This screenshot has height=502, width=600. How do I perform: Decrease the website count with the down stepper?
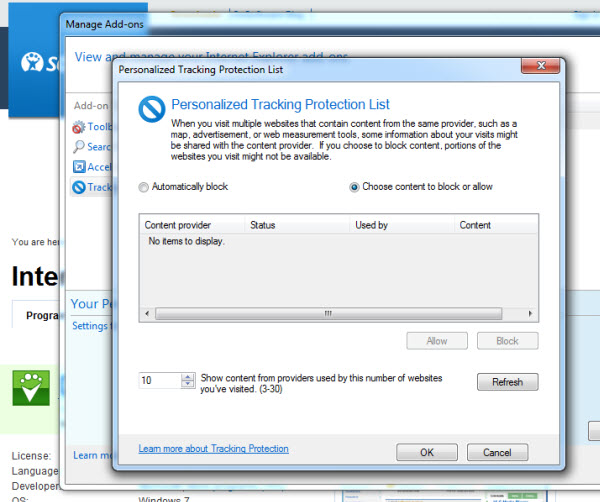pyautogui.click(x=188, y=384)
